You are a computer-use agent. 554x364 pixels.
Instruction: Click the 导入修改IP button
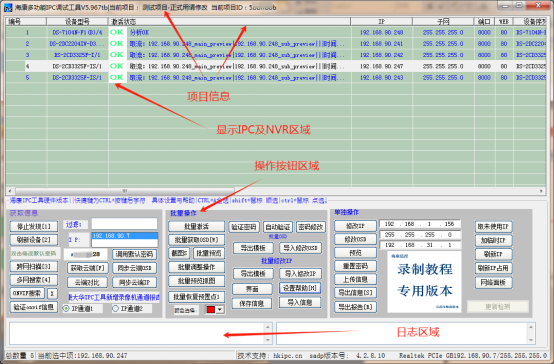click(x=300, y=274)
